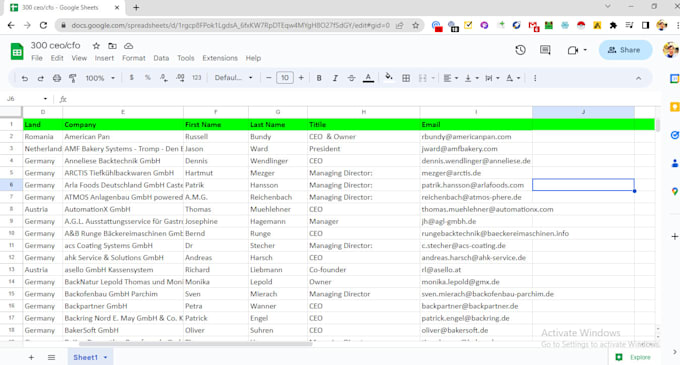680x365 pixels.
Task: Select column J header
Action: click(x=583, y=112)
